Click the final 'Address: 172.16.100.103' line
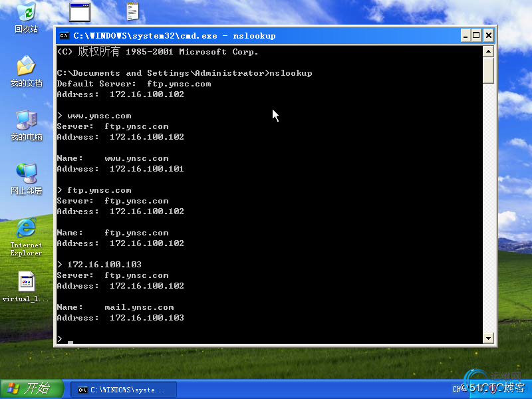This screenshot has height=399, width=532. tap(120, 318)
